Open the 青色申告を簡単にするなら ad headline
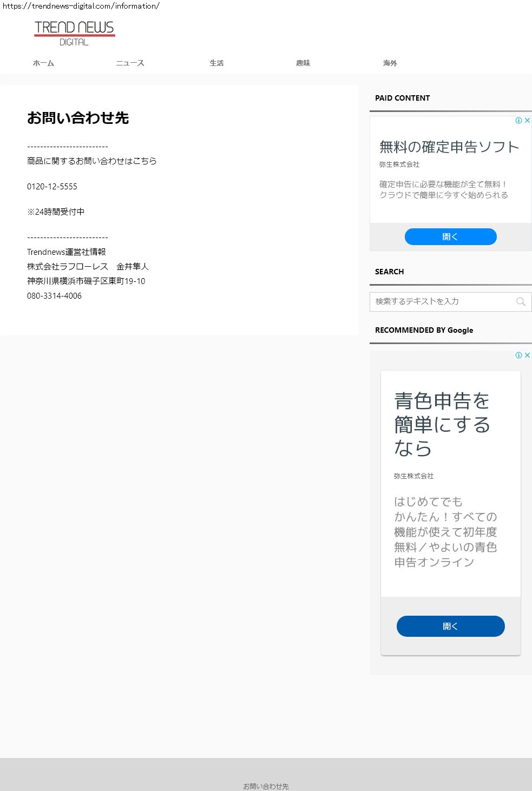Image resolution: width=532 pixels, height=791 pixels. tap(442, 425)
